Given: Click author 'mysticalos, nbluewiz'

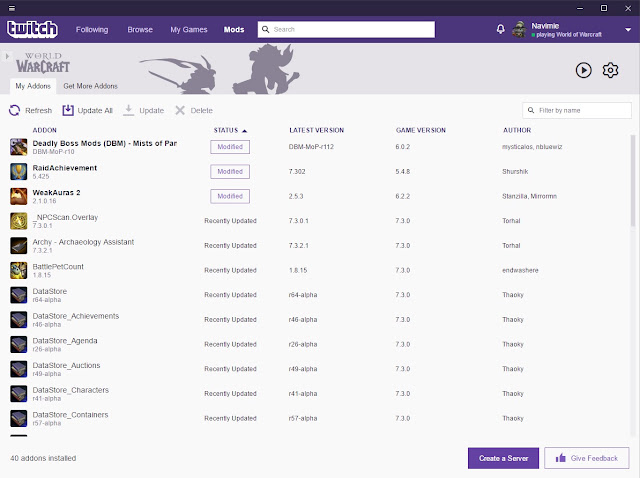Looking at the screenshot, I should click(x=532, y=147).
